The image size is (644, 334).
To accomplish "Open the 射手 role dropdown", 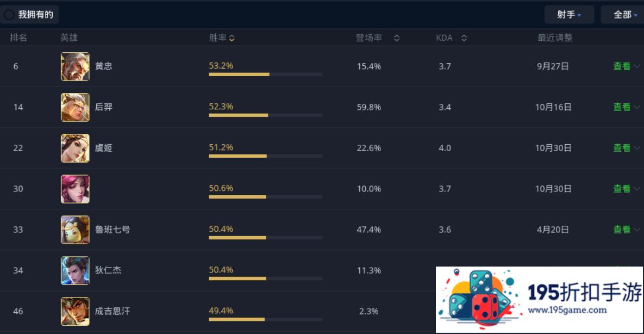I will click(569, 15).
